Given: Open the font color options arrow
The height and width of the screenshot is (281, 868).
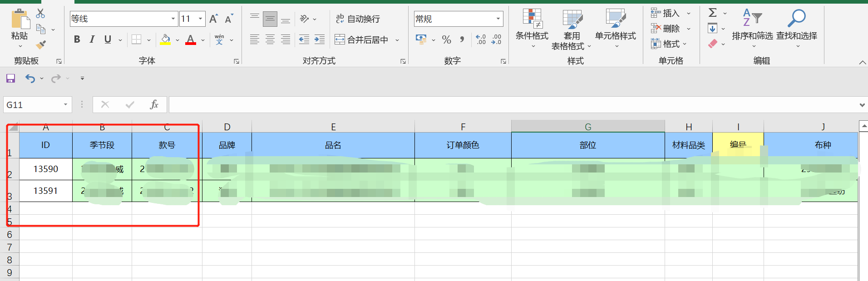Looking at the screenshot, I should (202, 40).
